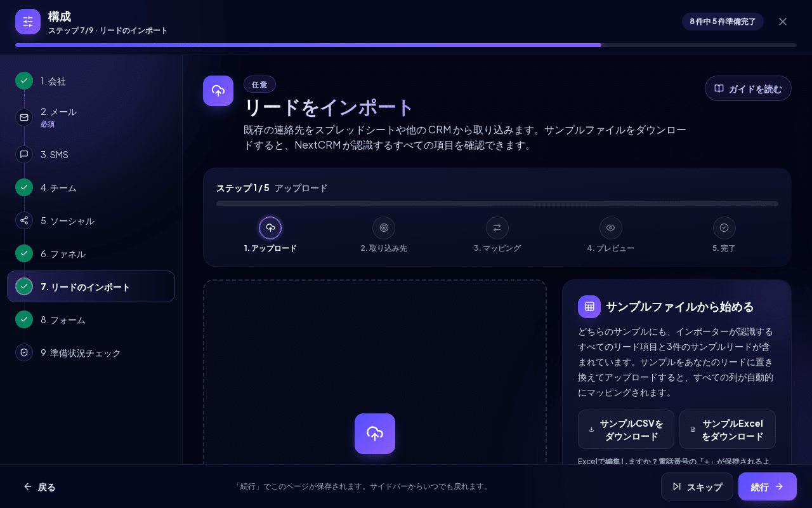Click the spreadsheet icon beside サンプルファイルから始める

589,307
